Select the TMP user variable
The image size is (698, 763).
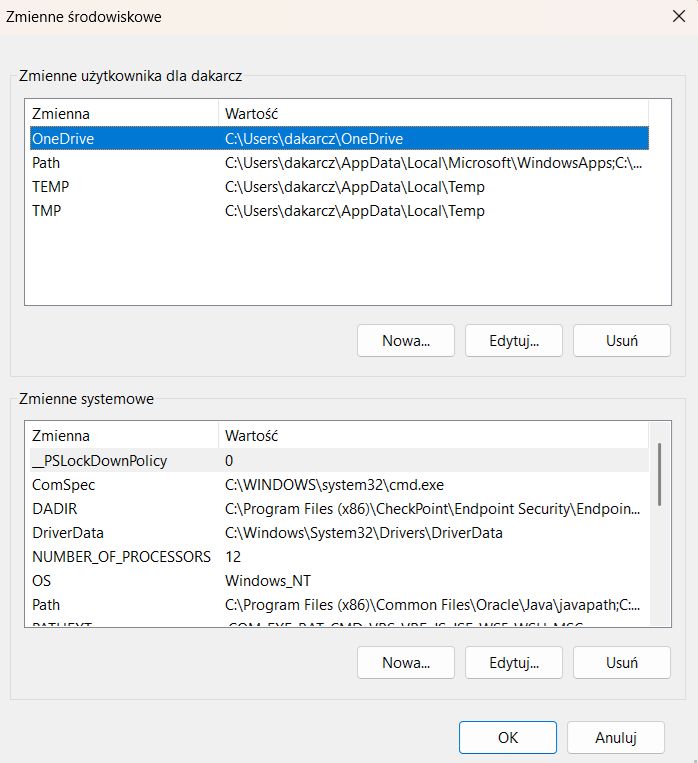click(x=339, y=211)
